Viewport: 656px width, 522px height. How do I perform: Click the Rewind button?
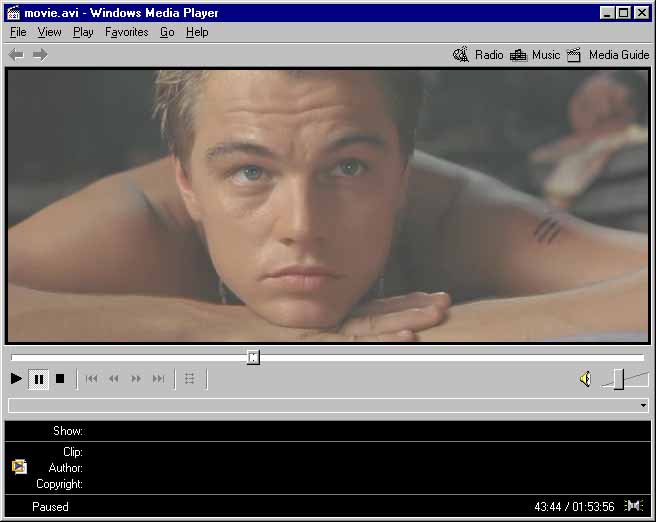tap(113, 379)
